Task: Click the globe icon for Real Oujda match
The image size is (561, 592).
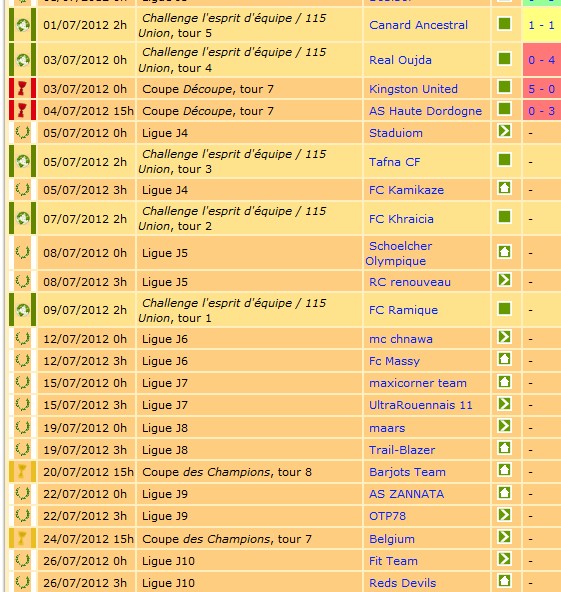Action: [x=23, y=60]
